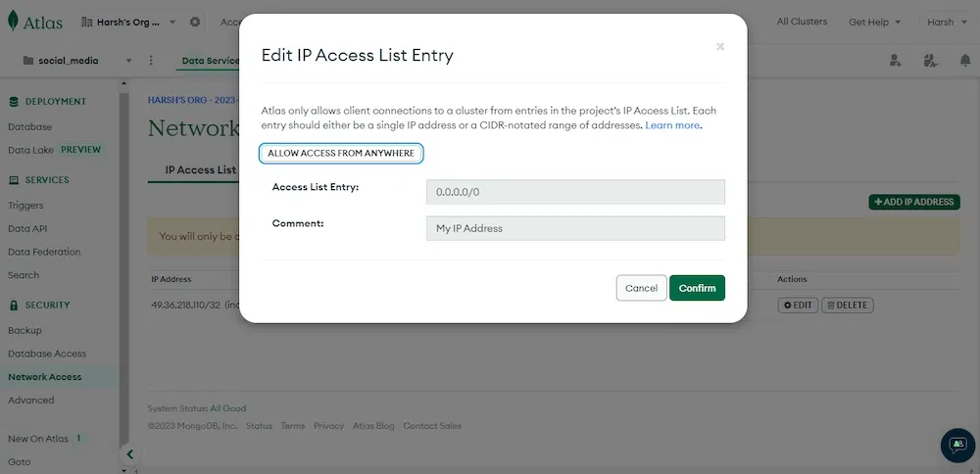Switch to the Data Services tab
The image size is (980, 474).
click(x=210, y=61)
